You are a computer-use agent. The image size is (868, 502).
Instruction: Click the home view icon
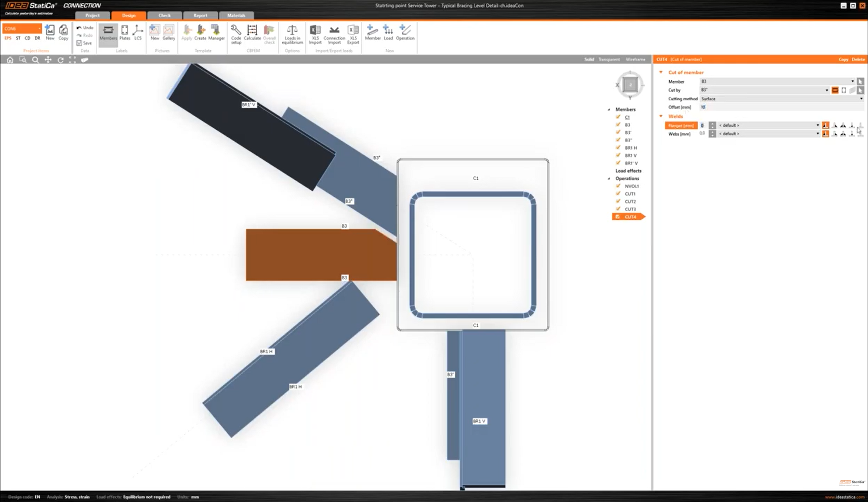10,60
